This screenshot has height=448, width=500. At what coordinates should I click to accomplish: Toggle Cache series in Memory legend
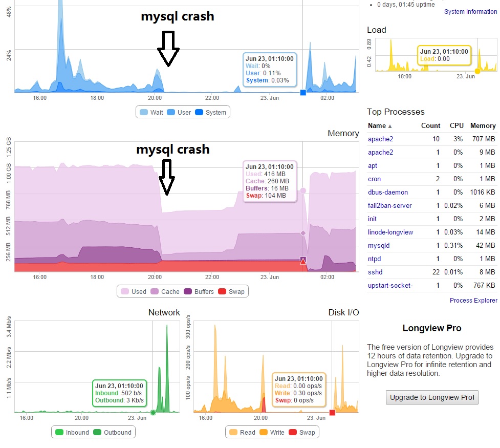tap(165, 292)
